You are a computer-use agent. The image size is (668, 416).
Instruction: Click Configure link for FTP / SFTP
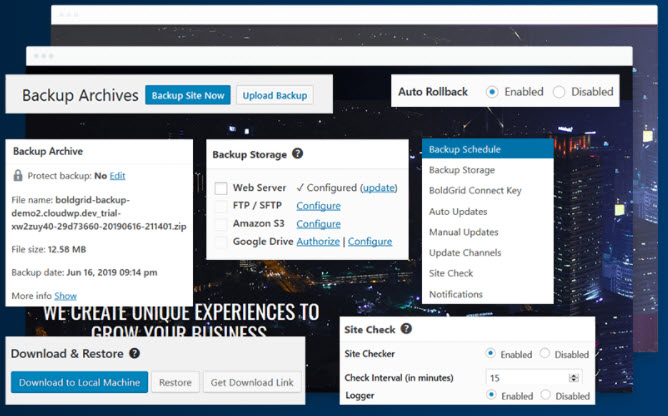[x=319, y=206]
